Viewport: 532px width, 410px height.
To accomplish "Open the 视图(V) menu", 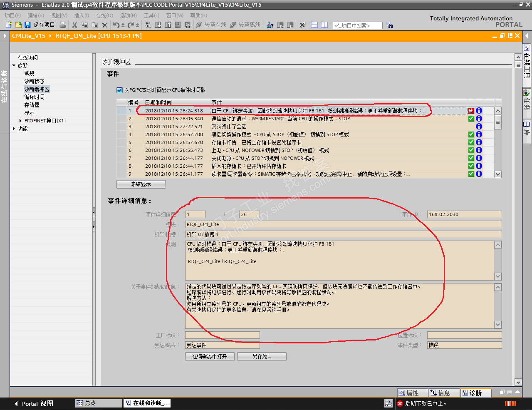I will tap(59, 15).
